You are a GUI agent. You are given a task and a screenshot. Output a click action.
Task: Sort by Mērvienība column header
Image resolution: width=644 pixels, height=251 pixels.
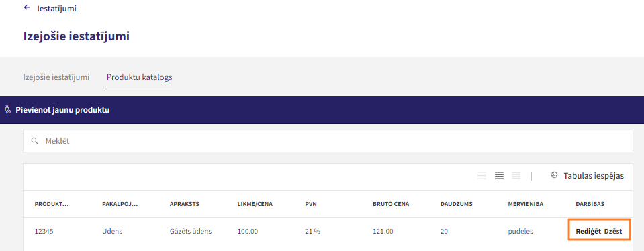[526, 204]
